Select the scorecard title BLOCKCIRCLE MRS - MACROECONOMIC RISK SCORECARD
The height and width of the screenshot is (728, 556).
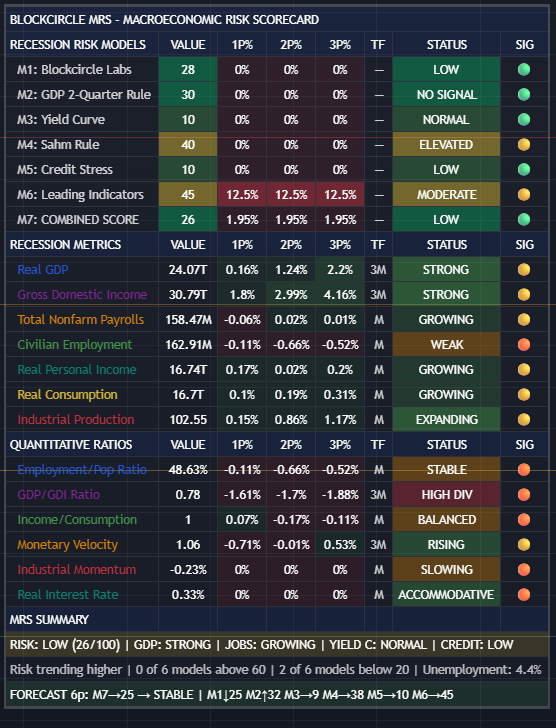click(164, 20)
